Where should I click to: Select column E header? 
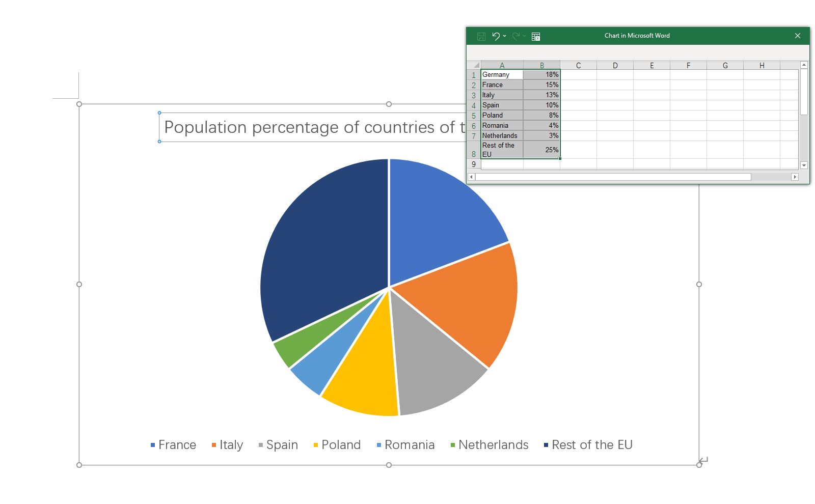click(x=652, y=65)
